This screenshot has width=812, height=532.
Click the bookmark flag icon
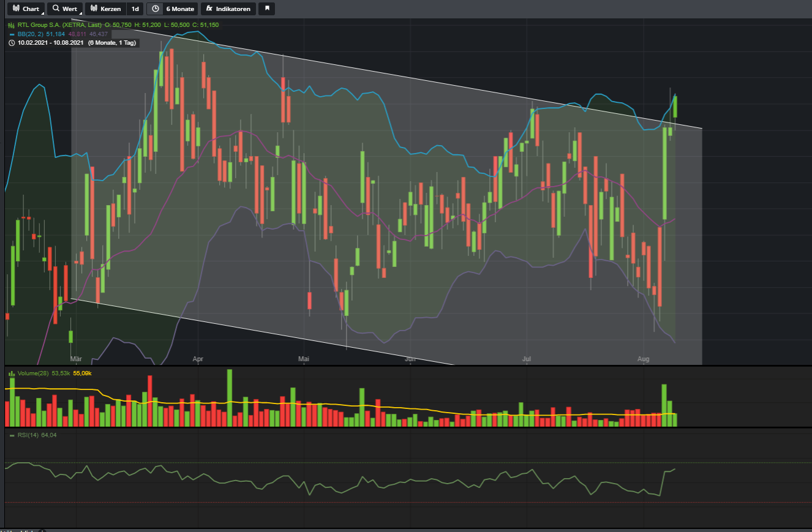click(267, 9)
